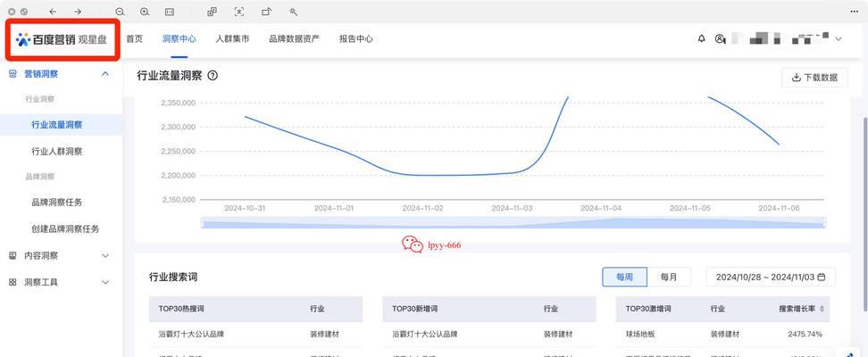Viewport: 868px width, 357px height.
Task: Open notifications via the bell icon
Action: (702, 38)
